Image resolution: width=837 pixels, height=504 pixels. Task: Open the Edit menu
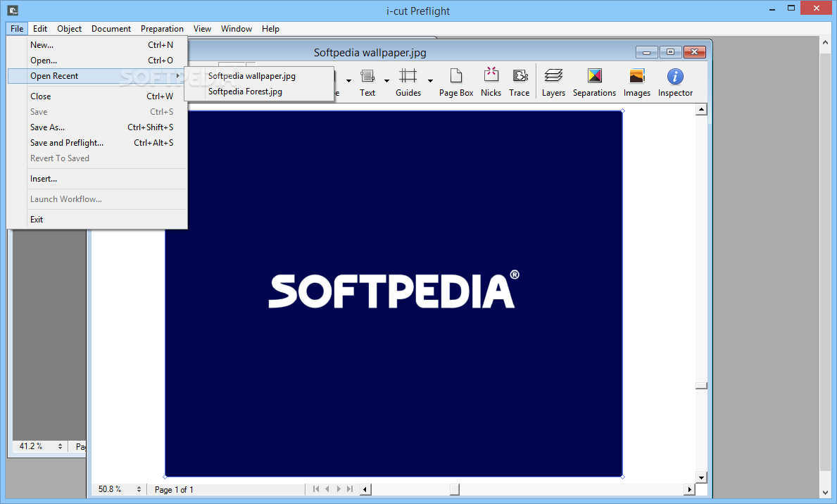coord(40,29)
